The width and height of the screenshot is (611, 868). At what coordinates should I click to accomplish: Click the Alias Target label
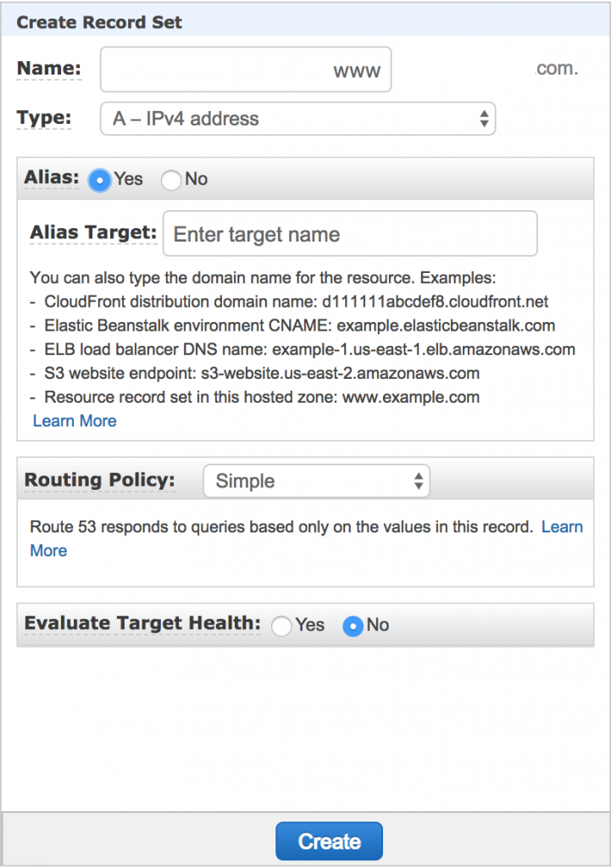tap(93, 232)
